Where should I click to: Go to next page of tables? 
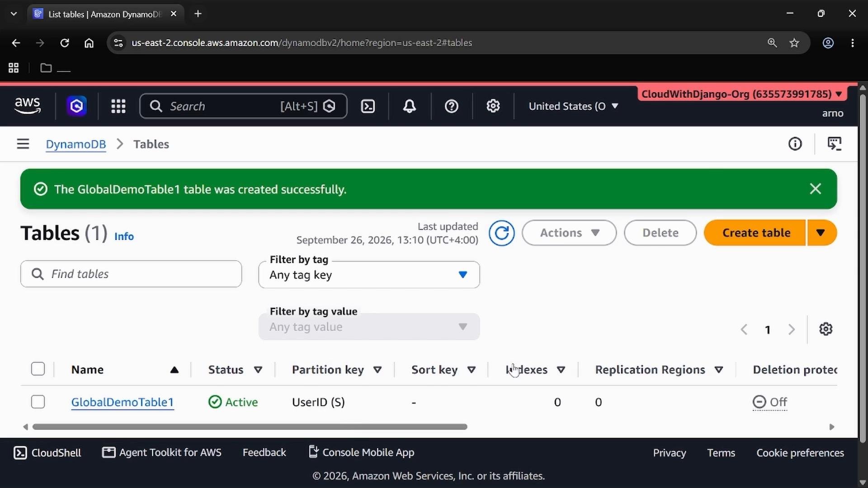click(791, 329)
